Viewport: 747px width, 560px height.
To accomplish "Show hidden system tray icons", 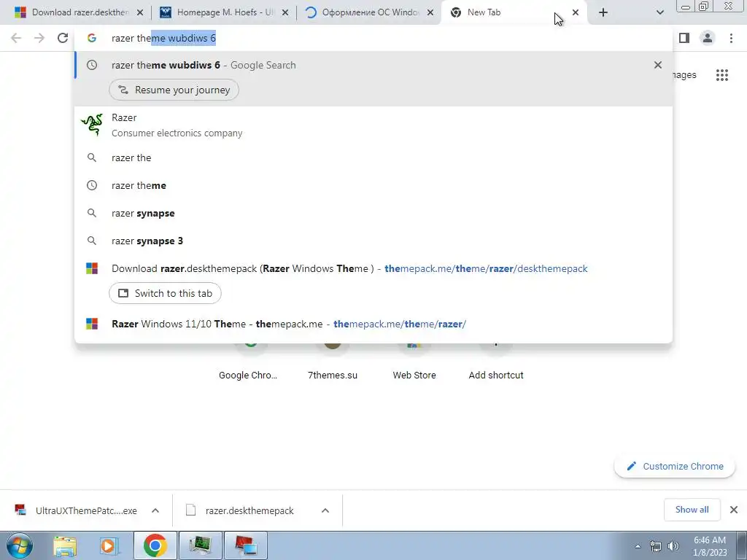I will tap(638, 546).
